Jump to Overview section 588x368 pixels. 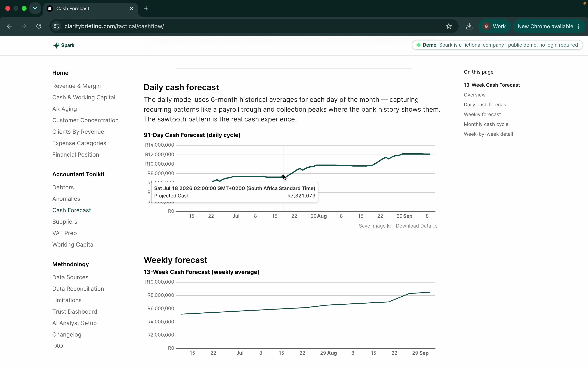[x=474, y=95]
